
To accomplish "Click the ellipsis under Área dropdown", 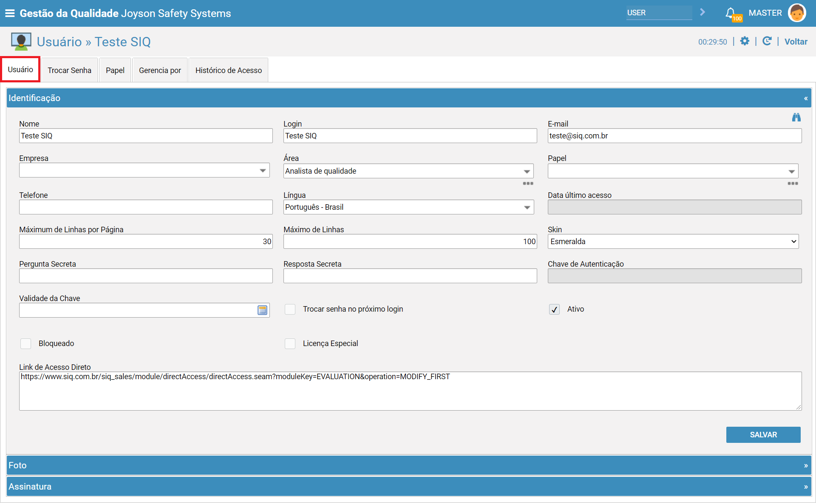I will click(528, 183).
